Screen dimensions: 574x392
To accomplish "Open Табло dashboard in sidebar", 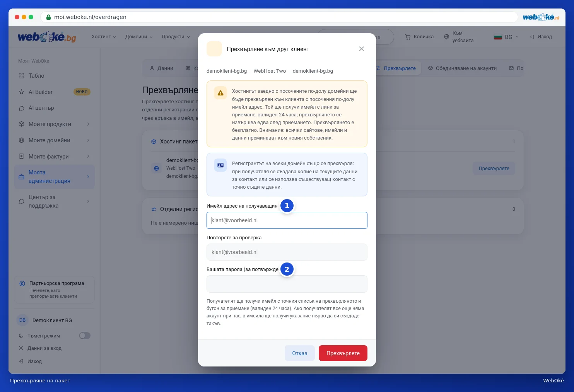I will click(x=55, y=76).
